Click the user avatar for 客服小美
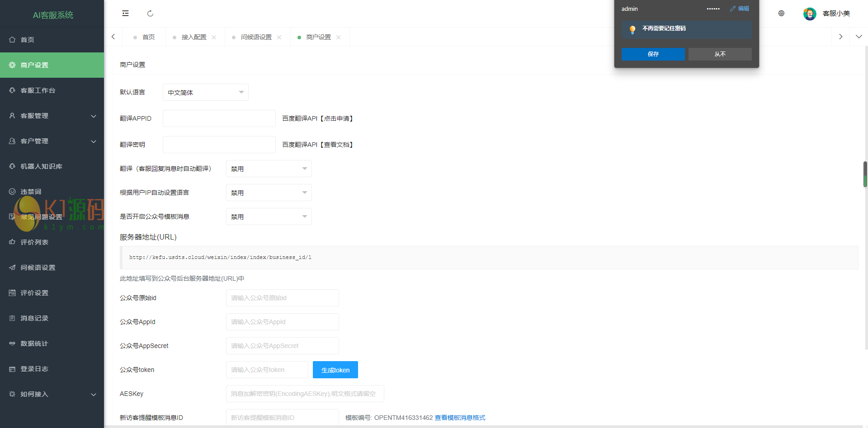 (809, 14)
